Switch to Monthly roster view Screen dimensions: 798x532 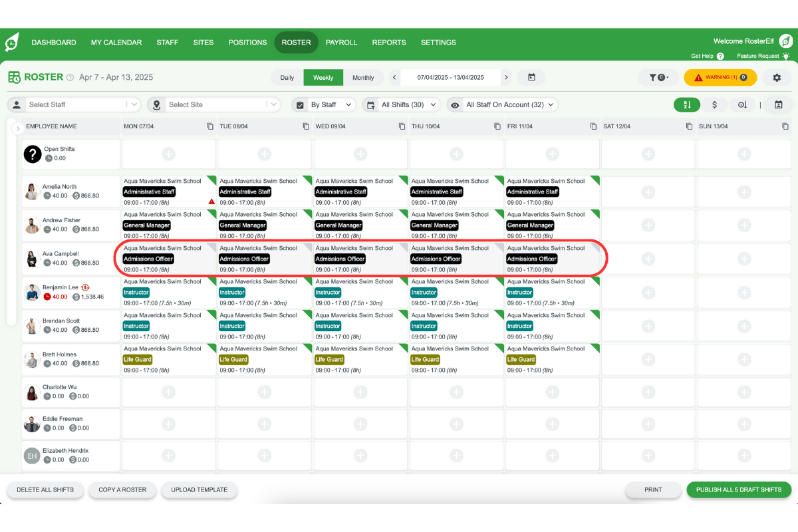[364, 77]
